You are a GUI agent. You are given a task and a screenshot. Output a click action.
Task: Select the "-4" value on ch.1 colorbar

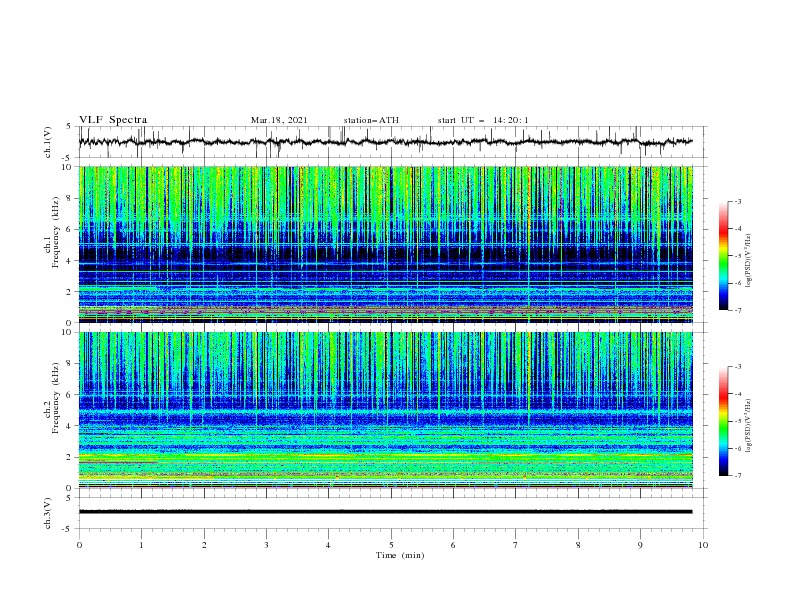pos(737,229)
